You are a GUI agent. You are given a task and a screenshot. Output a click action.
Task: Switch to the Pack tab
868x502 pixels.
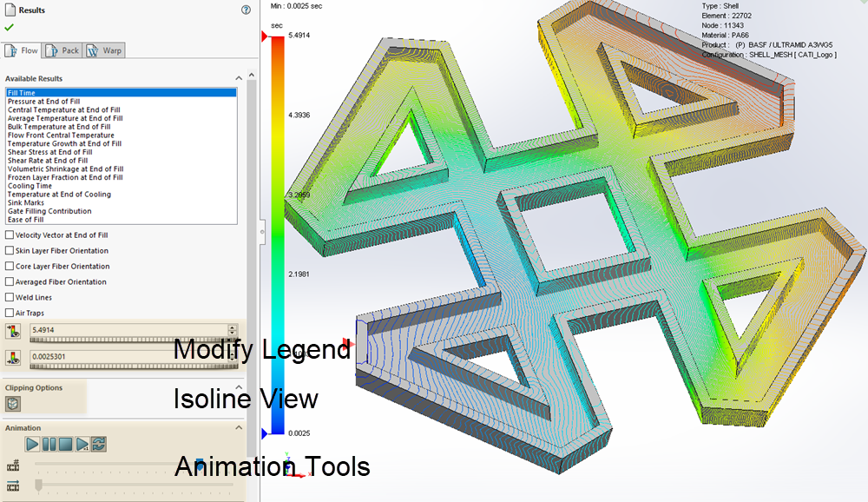point(62,50)
